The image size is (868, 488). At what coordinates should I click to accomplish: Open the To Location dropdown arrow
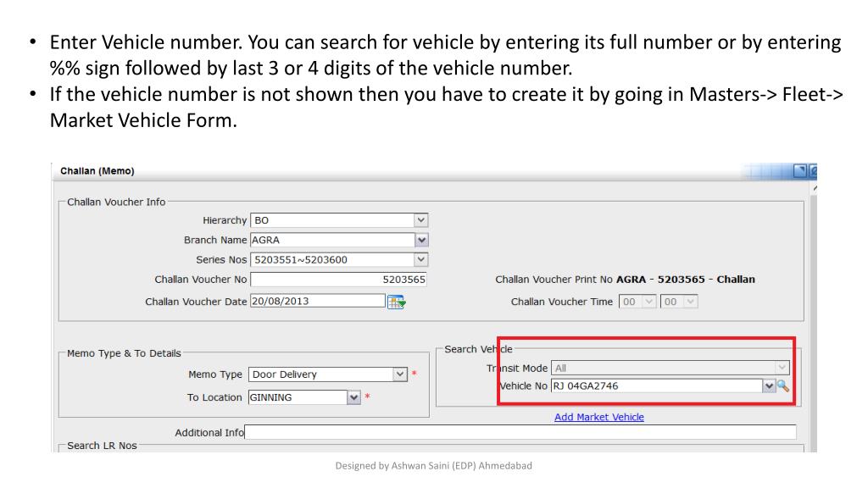click(x=353, y=397)
